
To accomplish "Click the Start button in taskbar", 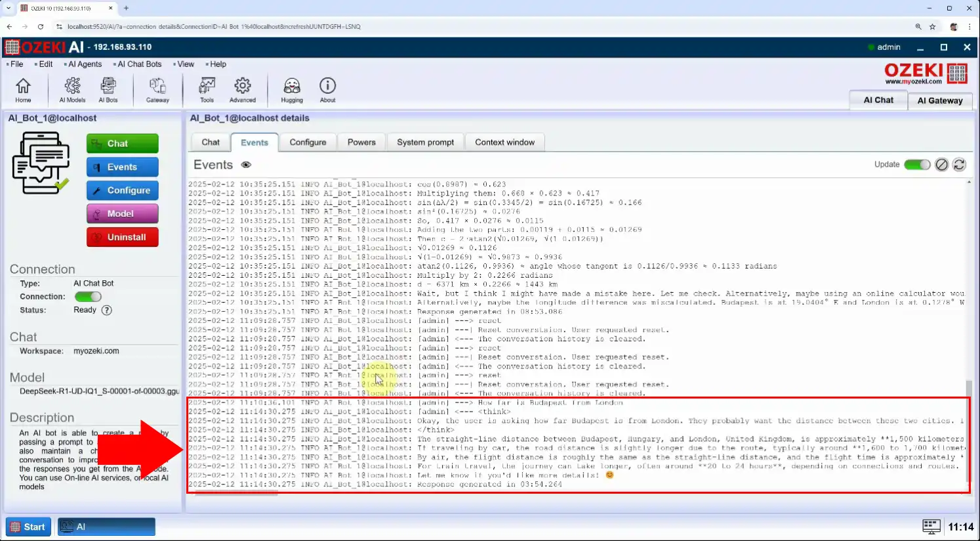I will [28, 527].
